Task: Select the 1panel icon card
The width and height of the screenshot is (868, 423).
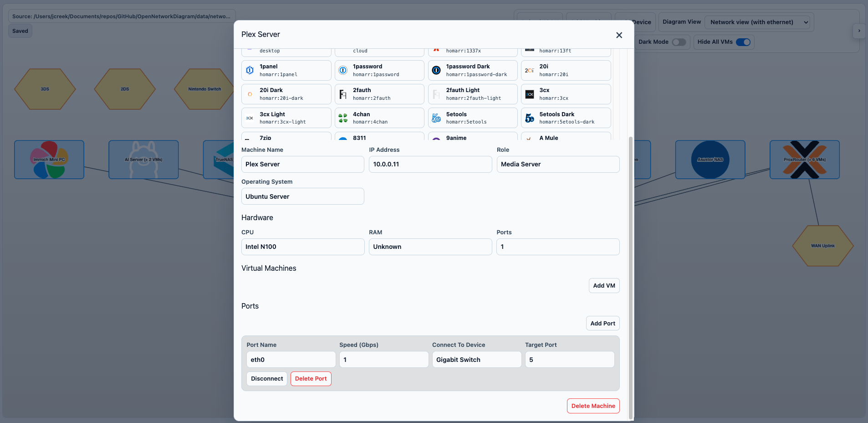Action: [286, 70]
